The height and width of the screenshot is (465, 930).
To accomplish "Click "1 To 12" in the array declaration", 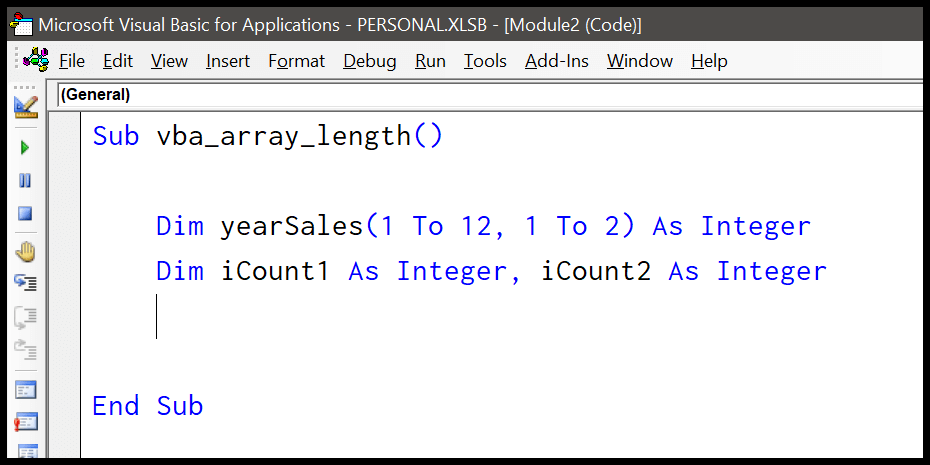I will point(436,227).
